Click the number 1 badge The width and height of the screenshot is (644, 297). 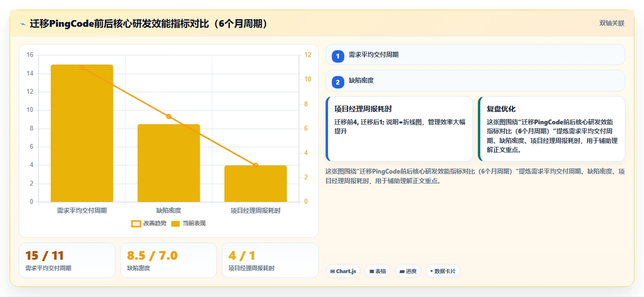coord(338,56)
